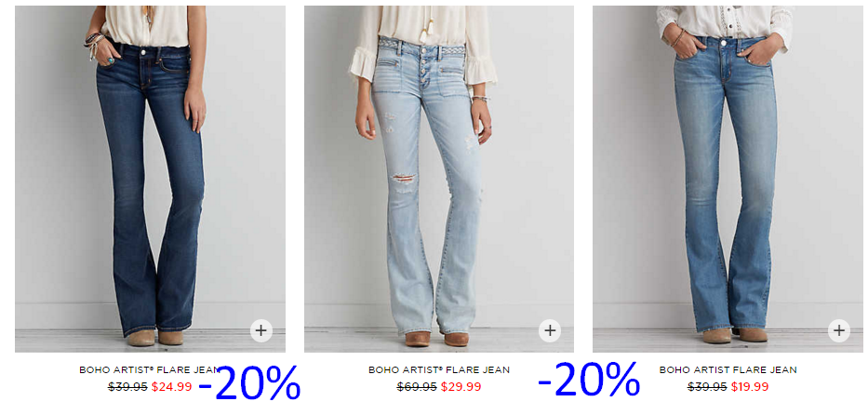Open quick view on light ripped jeans

tap(550, 331)
